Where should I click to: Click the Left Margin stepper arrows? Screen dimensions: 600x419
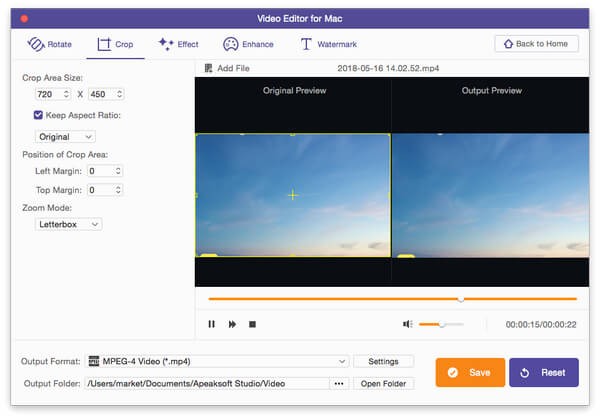tap(118, 171)
